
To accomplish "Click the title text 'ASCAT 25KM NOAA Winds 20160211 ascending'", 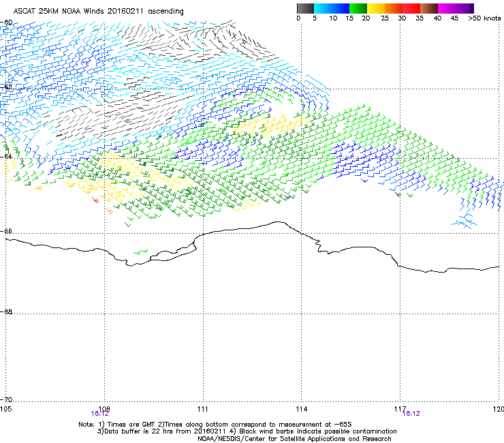I will pyautogui.click(x=98, y=12).
